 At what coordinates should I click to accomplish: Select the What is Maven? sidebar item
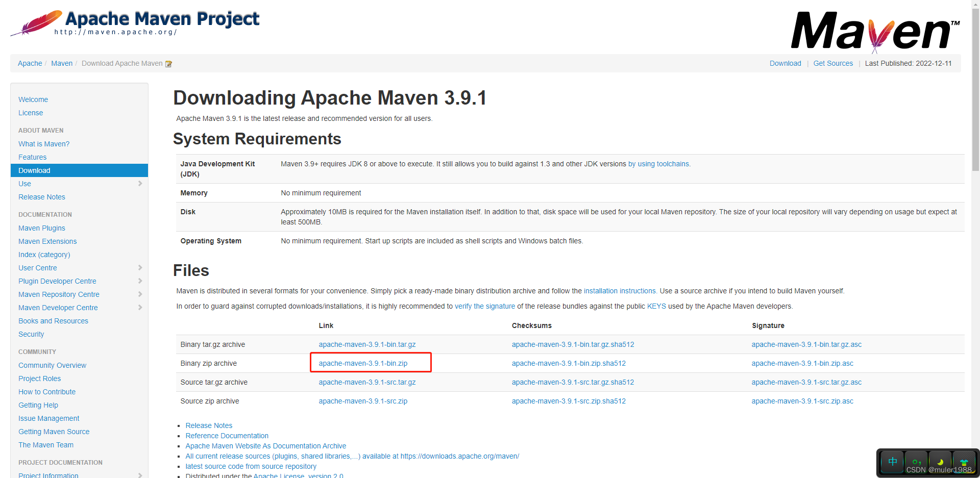(44, 144)
